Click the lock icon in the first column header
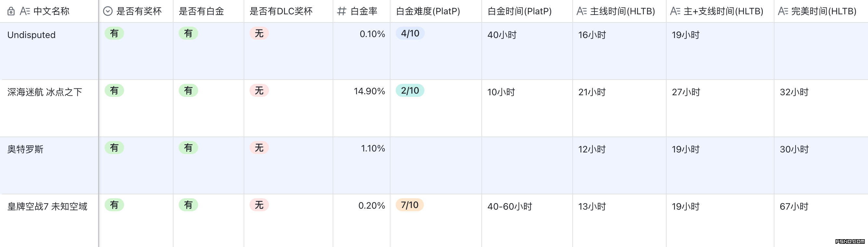The height and width of the screenshot is (247, 868). [x=11, y=11]
